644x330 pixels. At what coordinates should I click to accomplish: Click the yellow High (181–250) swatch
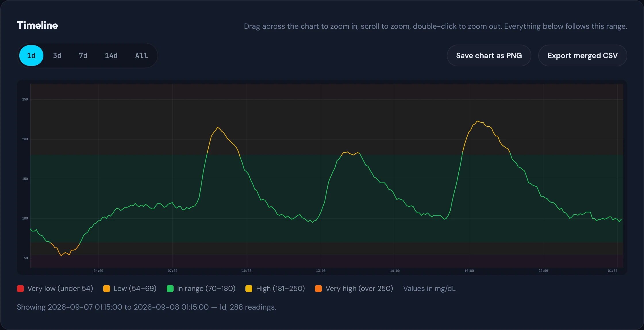pos(249,289)
